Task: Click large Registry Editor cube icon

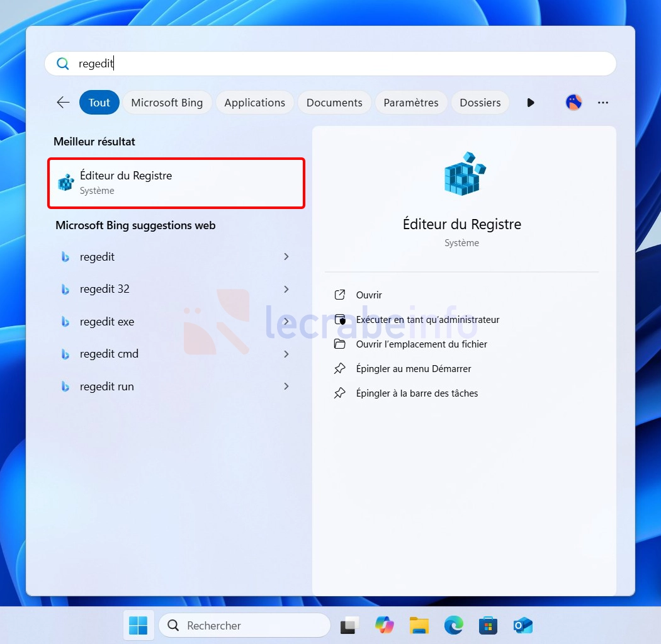Action: click(465, 173)
